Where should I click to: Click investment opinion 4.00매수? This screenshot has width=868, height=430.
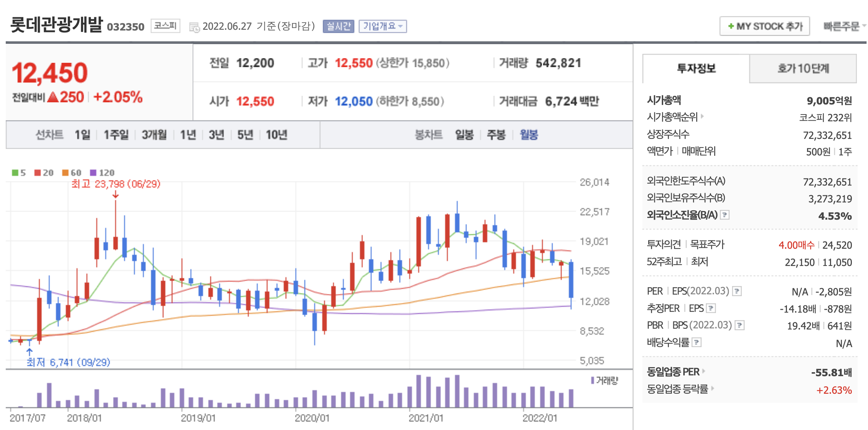pos(797,245)
